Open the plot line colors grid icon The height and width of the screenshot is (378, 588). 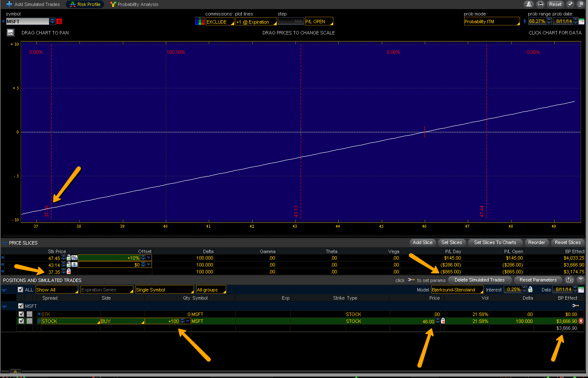(200, 22)
